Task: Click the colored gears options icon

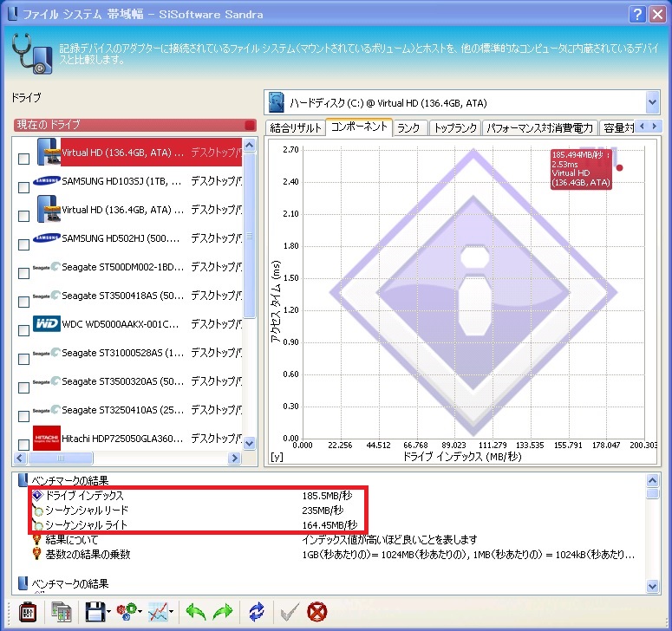Action: tap(127, 612)
